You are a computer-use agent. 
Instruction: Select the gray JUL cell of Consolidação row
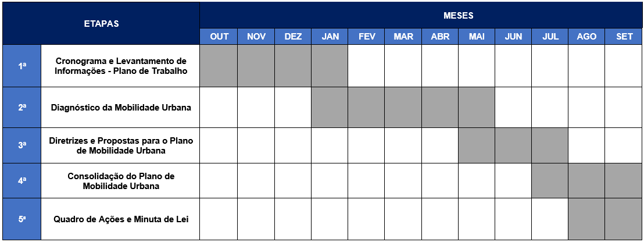click(x=550, y=181)
